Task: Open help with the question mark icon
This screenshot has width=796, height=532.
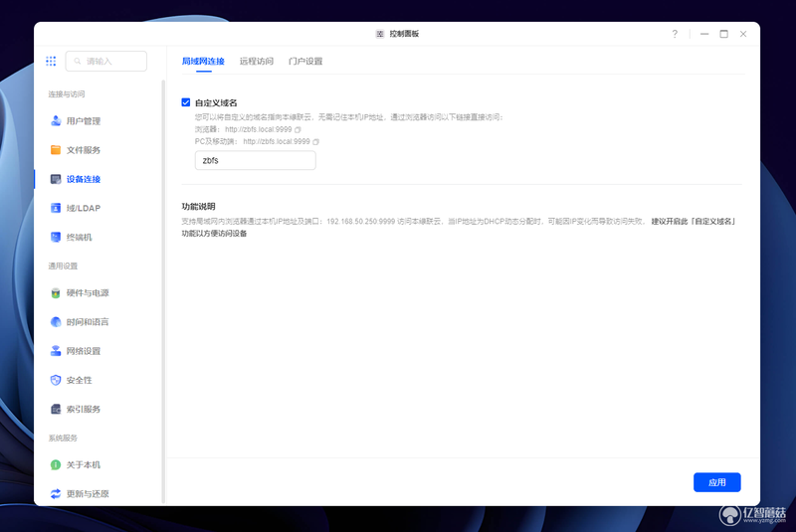Action: pyautogui.click(x=675, y=34)
